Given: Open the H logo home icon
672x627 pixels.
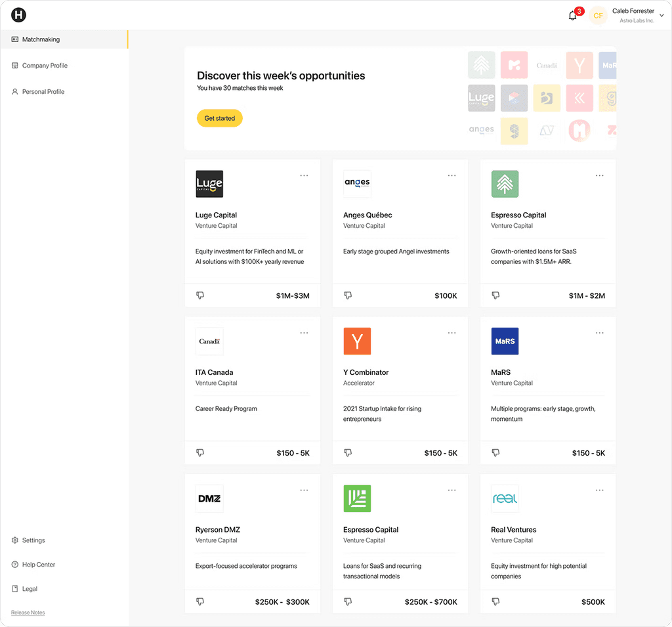Looking at the screenshot, I should (18, 15).
